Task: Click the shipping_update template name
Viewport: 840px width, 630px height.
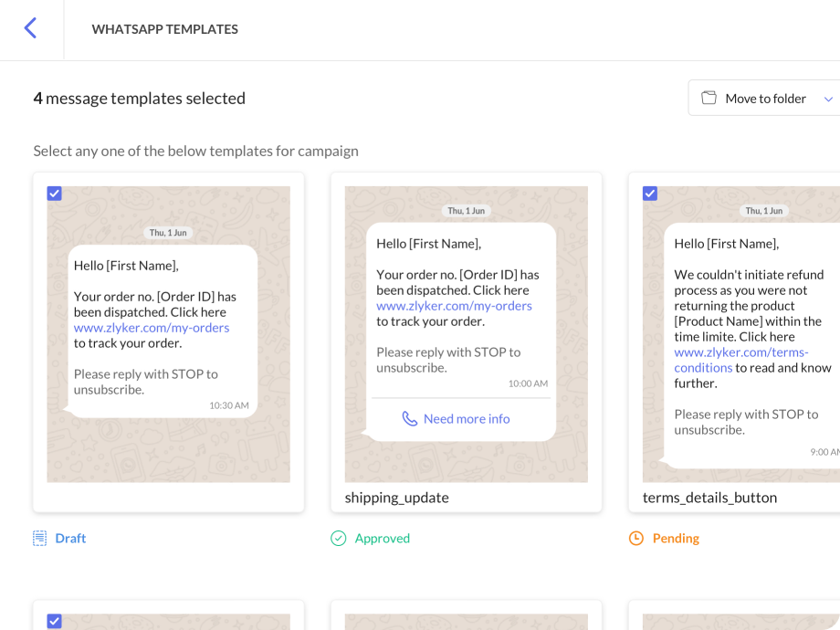Action: pyautogui.click(x=396, y=498)
